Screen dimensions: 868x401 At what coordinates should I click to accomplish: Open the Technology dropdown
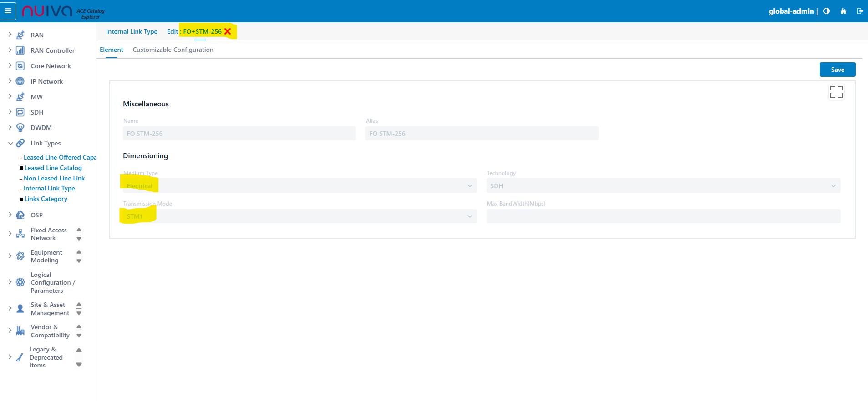click(663, 186)
